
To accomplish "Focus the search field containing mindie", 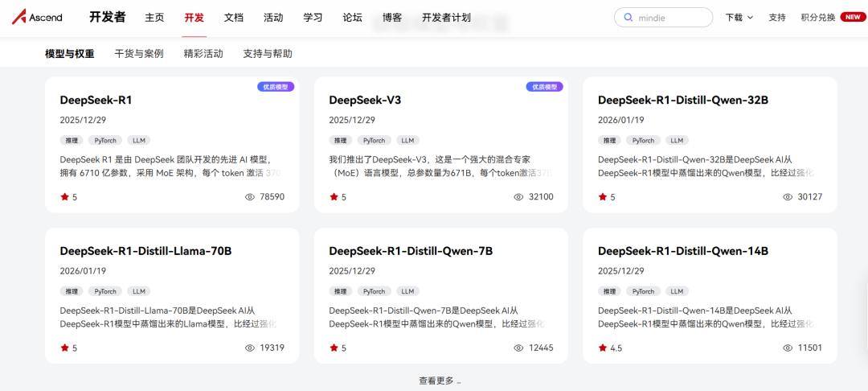I will point(671,18).
